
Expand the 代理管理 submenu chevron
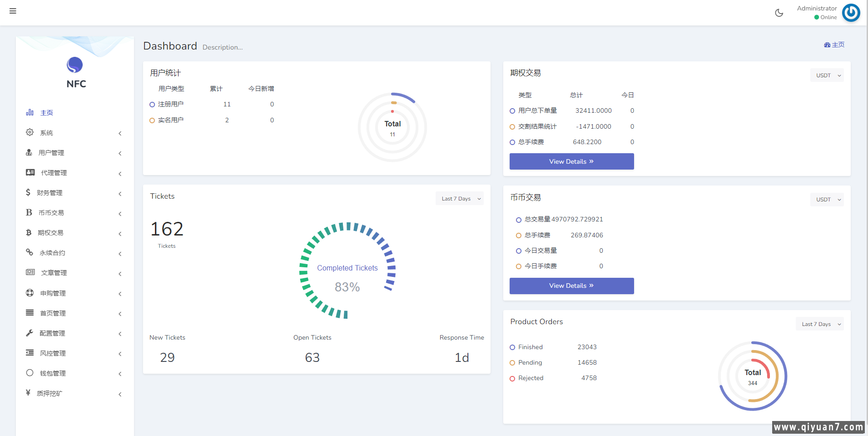120,174
